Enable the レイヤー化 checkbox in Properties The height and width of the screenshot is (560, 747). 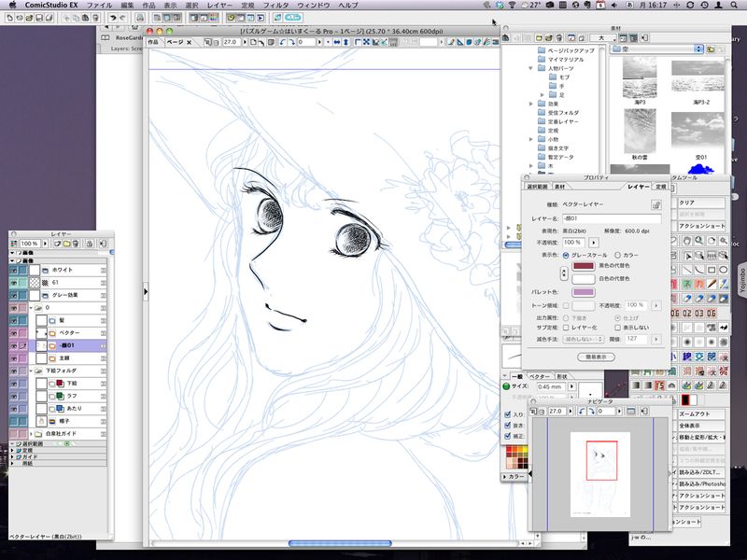[566, 328]
